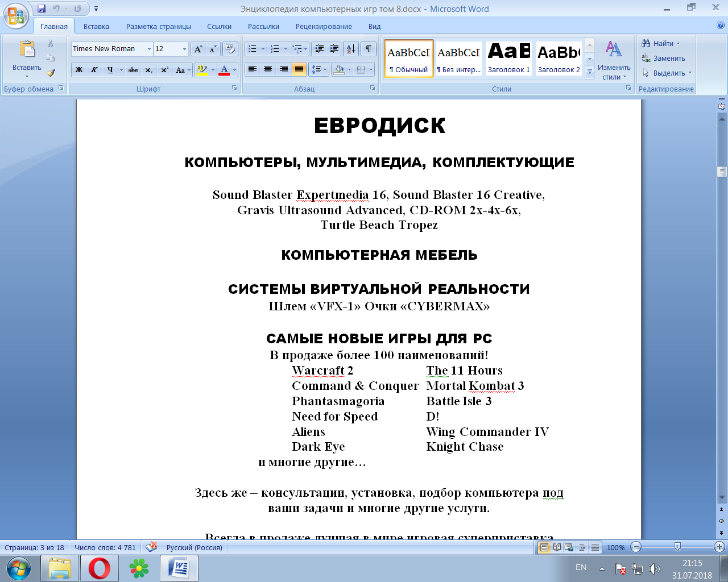Open the font name combo box
The width and height of the screenshot is (728, 582).
click(112, 49)
